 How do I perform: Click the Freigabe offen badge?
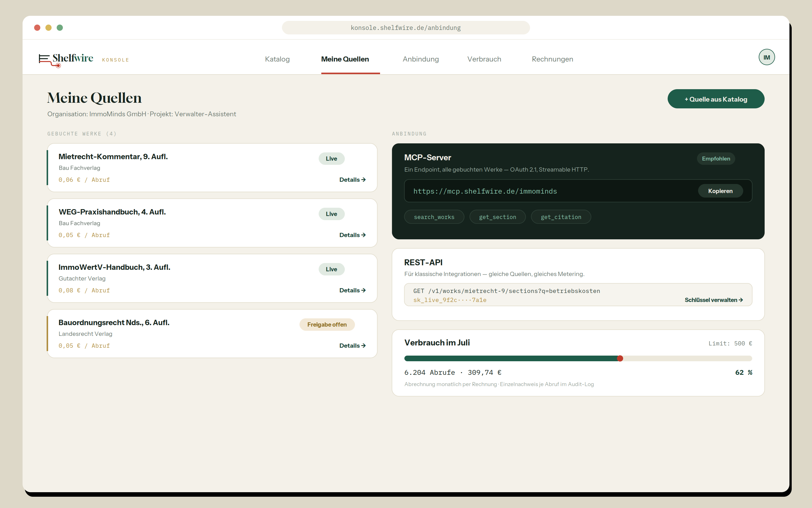pyautogui.click(x=327, y=325)
